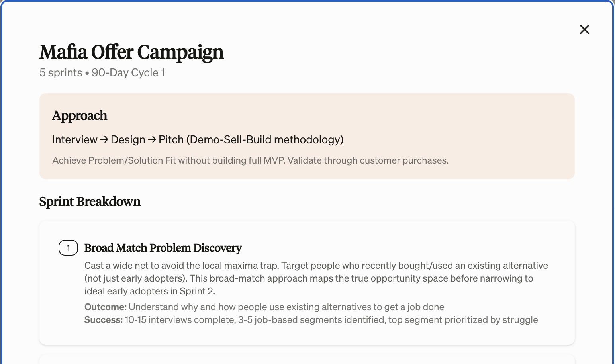This screenshot has height=364, width=615.
Task: Click the Sprint Breakdown heading
Action: click(x=90, y=202)
